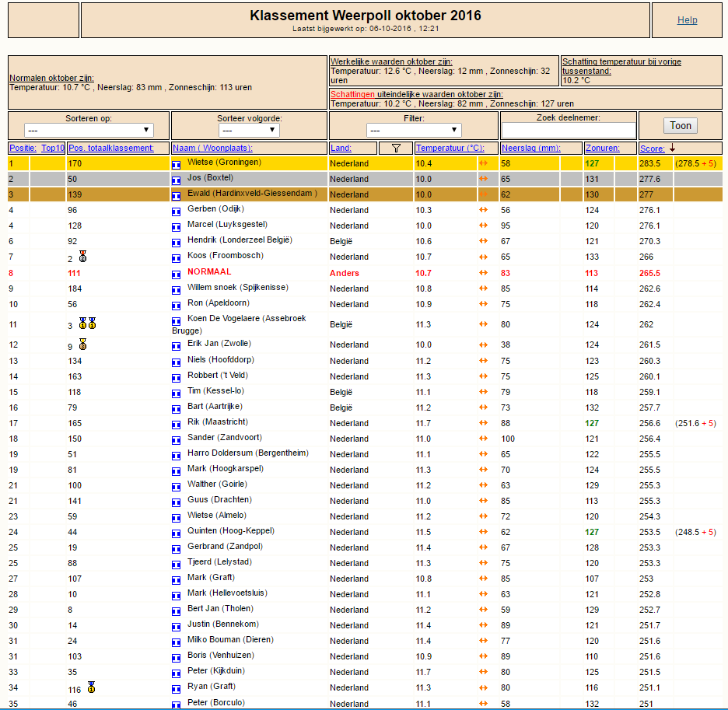The width and height of the screenshot is (728, 710).
Task: Click the name 'Gerbrand (Zandpol)'
Action: tap(226, 546)
